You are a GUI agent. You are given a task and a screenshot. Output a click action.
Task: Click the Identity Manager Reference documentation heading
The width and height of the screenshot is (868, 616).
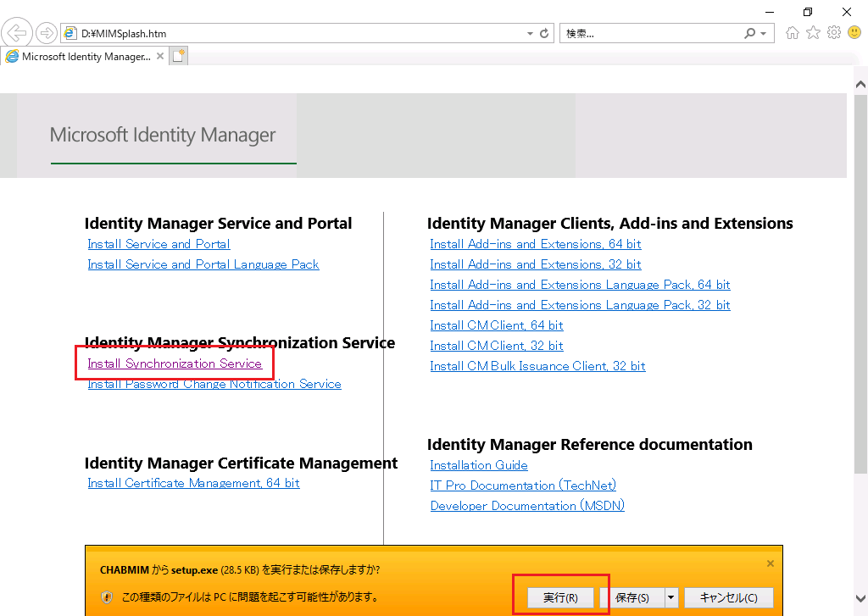(590, 445)
